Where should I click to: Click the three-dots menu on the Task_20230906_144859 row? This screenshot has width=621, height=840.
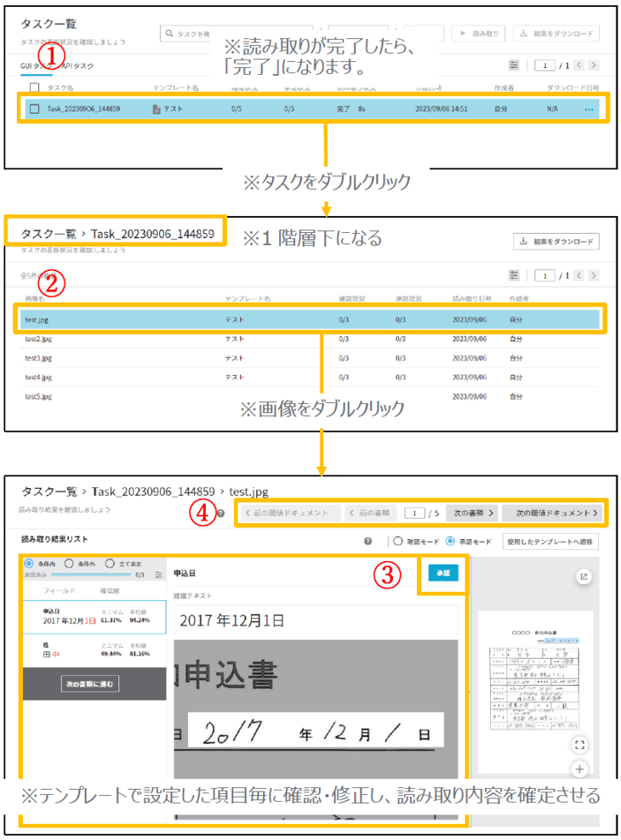tap(590, 109)
